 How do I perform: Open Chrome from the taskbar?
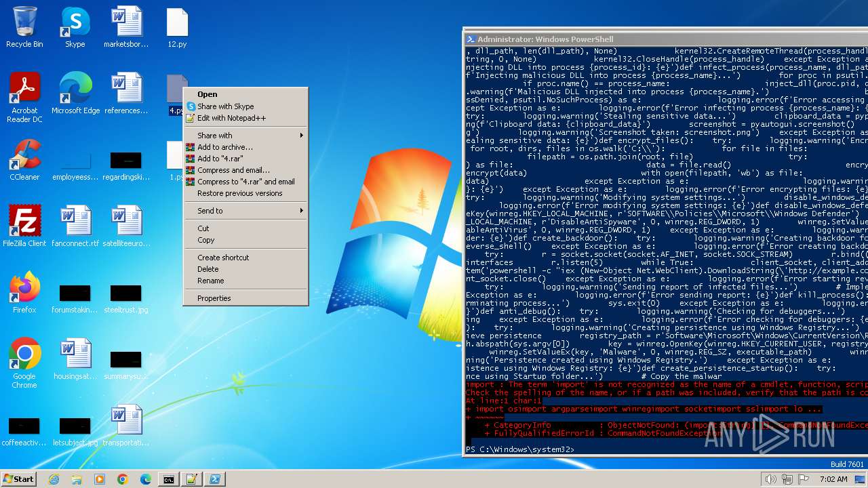click(x=123, y=479)
